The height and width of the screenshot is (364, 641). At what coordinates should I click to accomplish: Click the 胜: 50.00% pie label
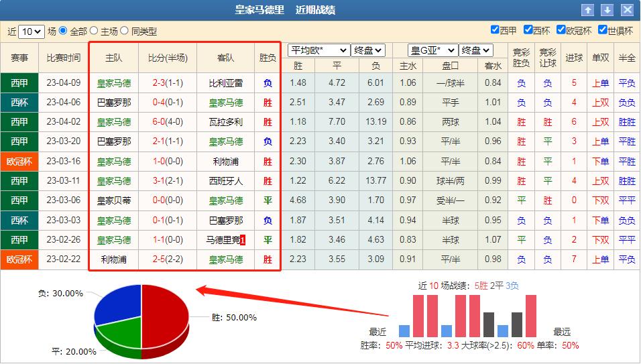pos(234,318)
